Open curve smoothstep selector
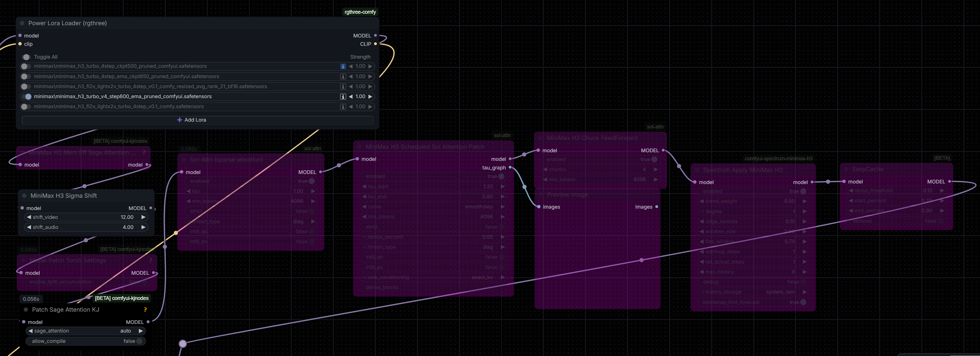 coord(434,207)
